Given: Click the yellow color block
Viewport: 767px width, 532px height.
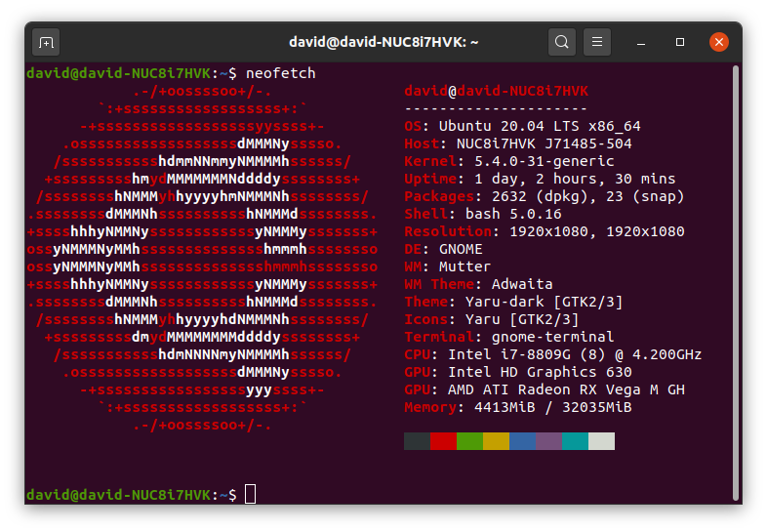Looking at the screenshot, I should pyautogui.click(x=496, y=441).
